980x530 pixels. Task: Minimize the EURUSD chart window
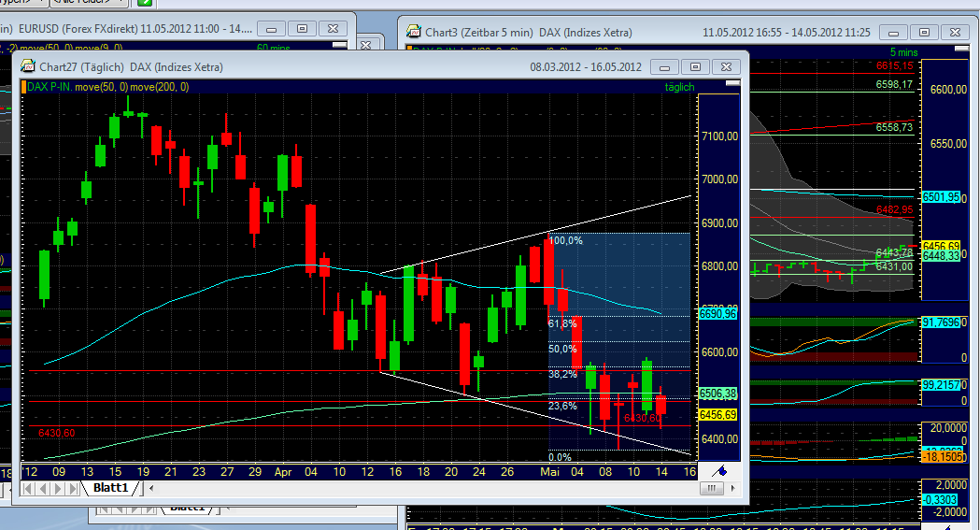tap(271, 29)
